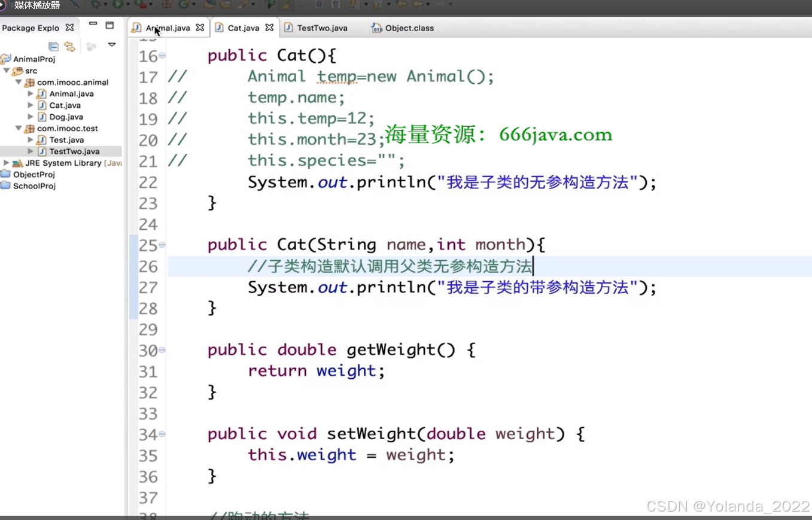Screen dimensions: 812x520
Task: Click the 媒体播放器 window title
Action: point(37,5)
